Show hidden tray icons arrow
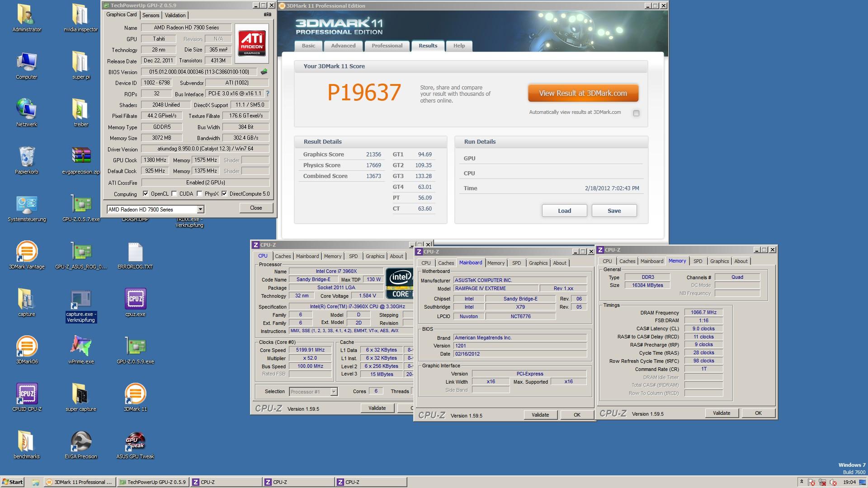This screenshot has height=488, width=868. 801,482
